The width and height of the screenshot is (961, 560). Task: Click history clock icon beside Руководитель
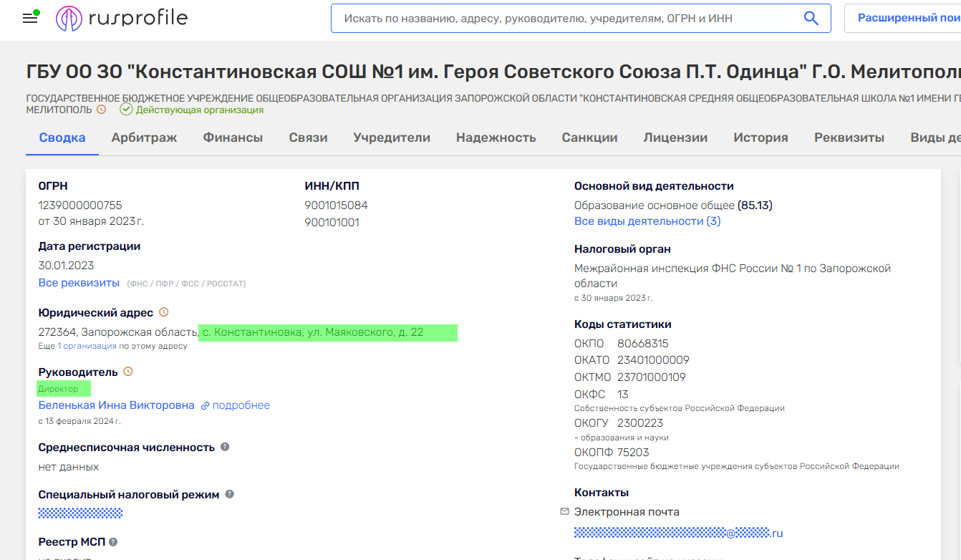[128, 372]
